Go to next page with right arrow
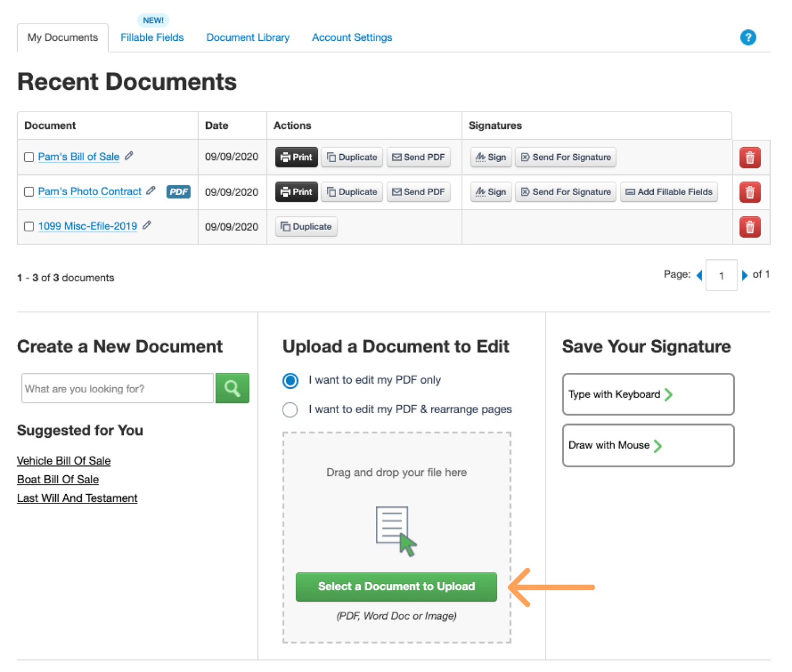 744,275
